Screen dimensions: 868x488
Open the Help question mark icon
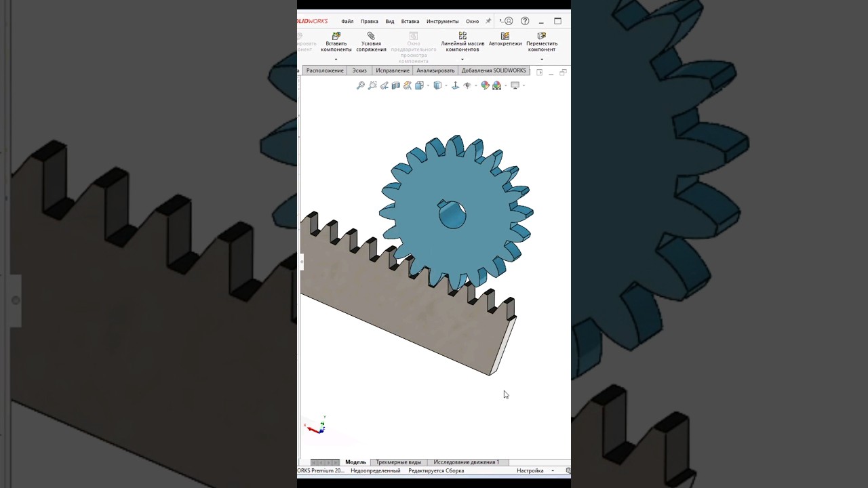pyautogui.click(x=525, y=21)
